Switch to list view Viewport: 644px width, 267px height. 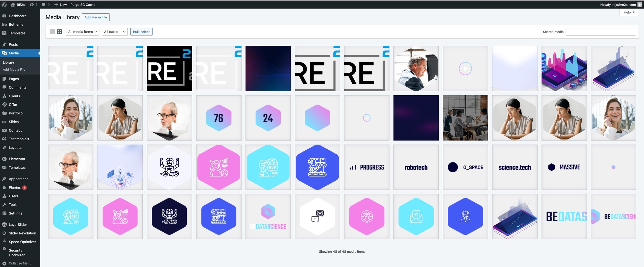click(x=52, y=32)
